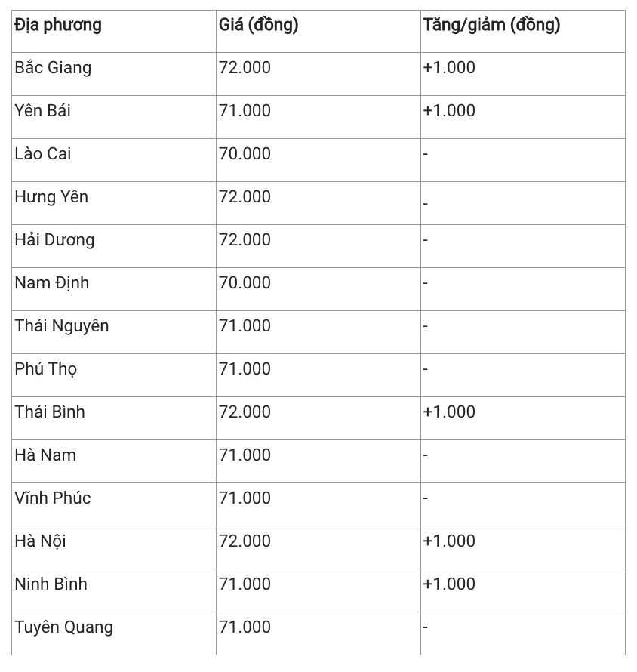Click the price in the Phú Thọ row

click(x=245, y=369)
